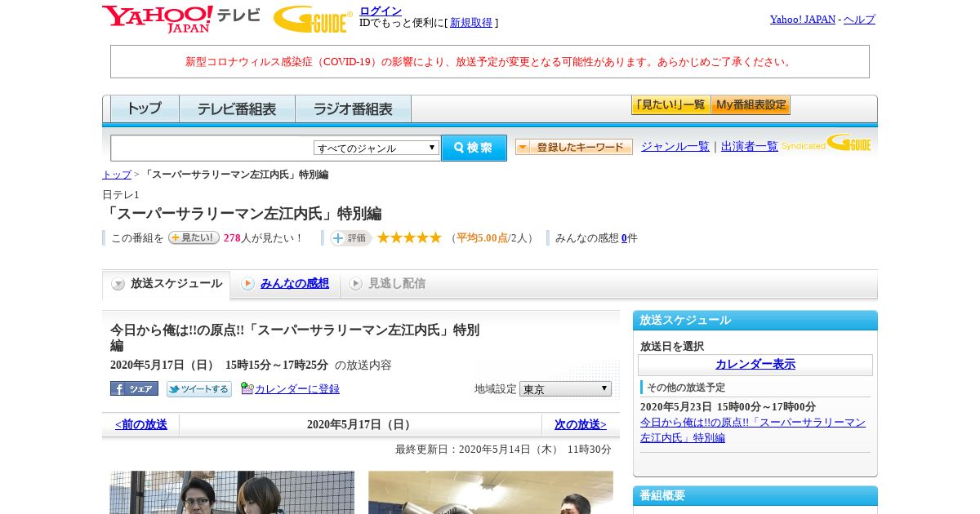Click the COVID-19 schedule notice text
The image size is (980, 514).
(x=490, y=62)
